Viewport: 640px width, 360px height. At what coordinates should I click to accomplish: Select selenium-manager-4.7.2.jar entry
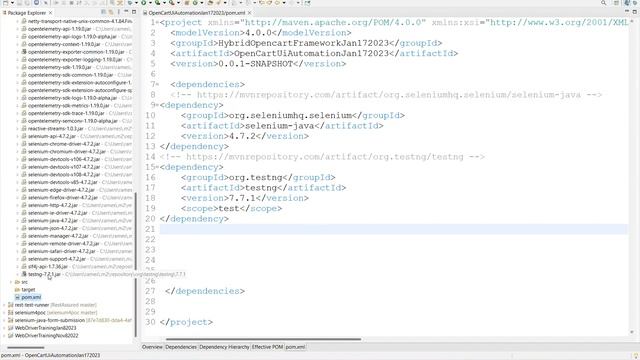pos(58,236)
